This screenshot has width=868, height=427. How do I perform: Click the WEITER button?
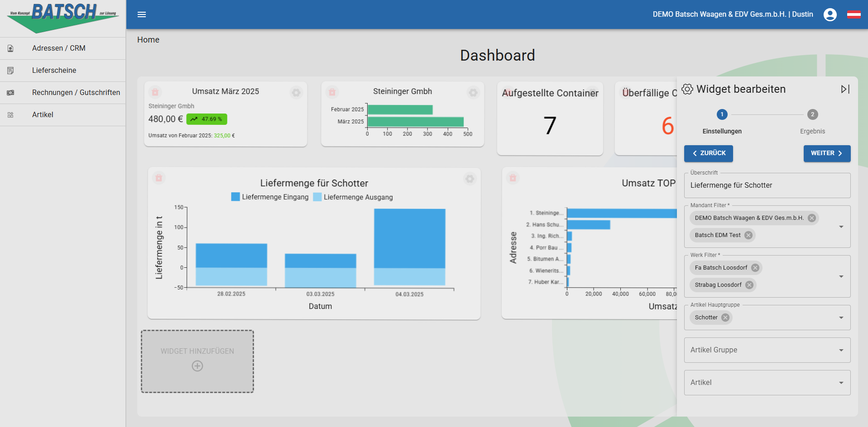[827, 153]
